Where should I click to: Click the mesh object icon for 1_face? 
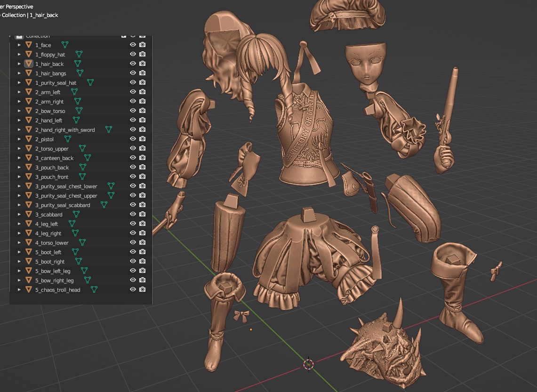29,45
